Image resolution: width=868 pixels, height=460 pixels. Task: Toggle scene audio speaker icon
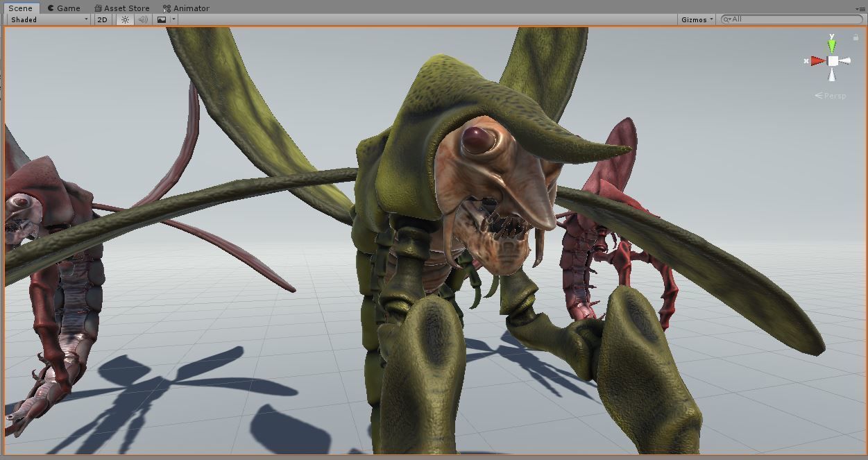pyautogui.click(x=143, y=19)
